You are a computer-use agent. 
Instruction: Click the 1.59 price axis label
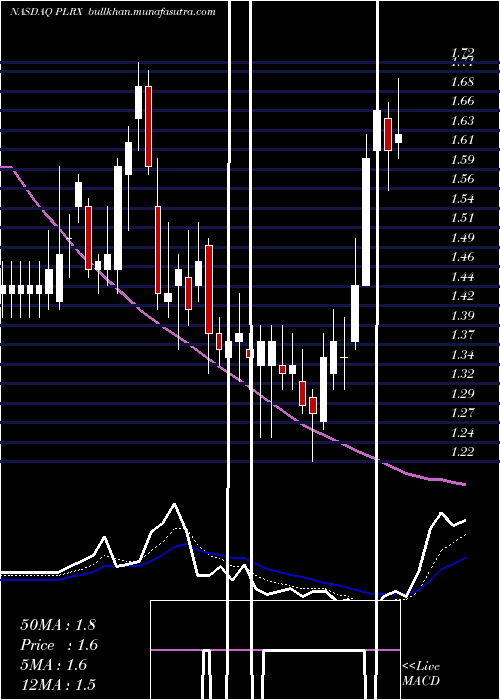pyautogui.click(x=462, y=159)
